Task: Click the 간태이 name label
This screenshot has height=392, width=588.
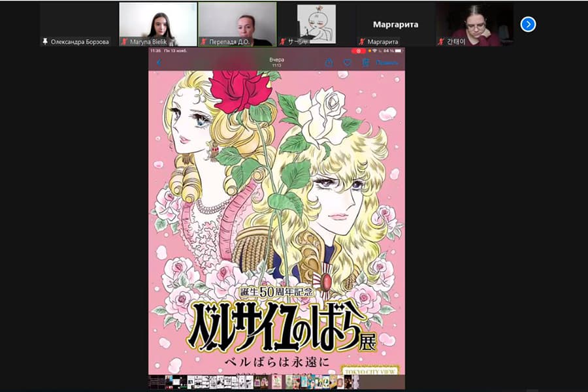Action: click(455, 42)
